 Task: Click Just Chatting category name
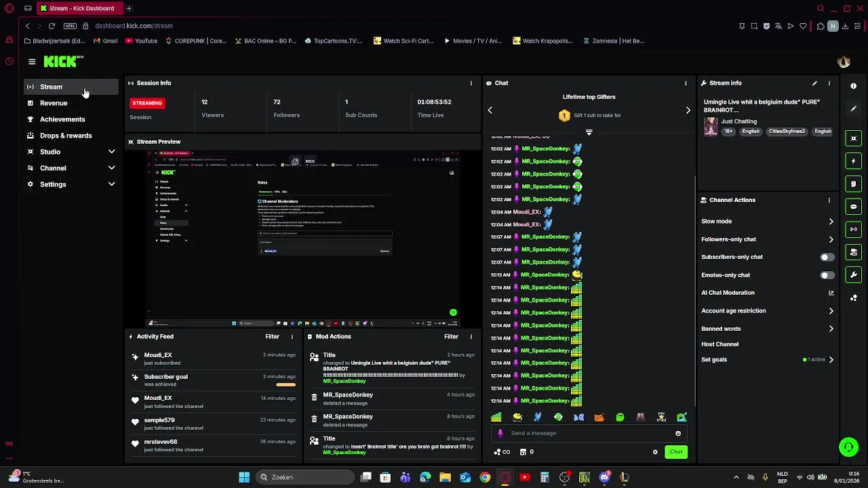point(739,122)
